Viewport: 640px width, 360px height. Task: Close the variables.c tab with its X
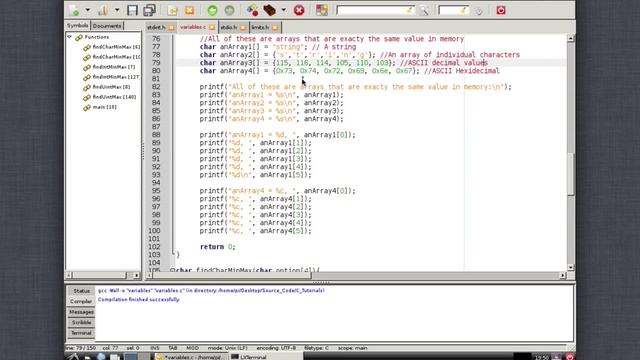[212, 27]
